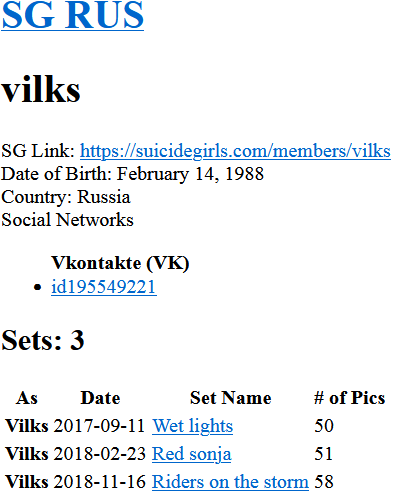This screenshot has width=393, height=494.
Task: Click the Country: Russia text
Action: (x=66, y=197)
